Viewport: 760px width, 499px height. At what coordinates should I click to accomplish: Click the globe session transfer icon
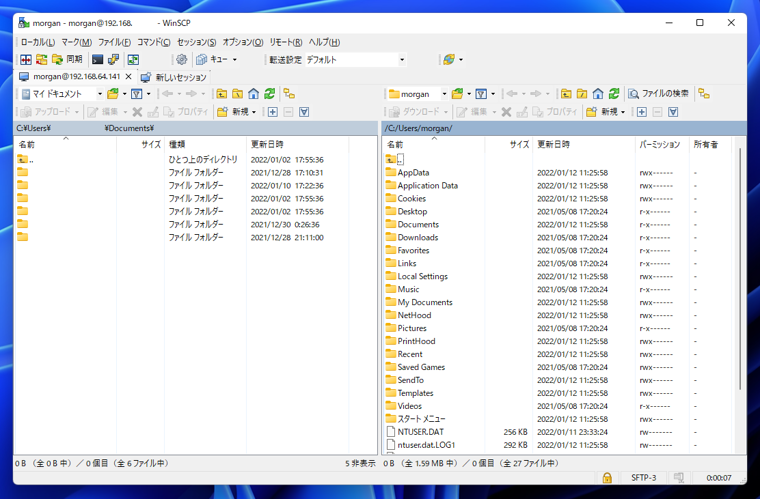click(x=449, y=60)
